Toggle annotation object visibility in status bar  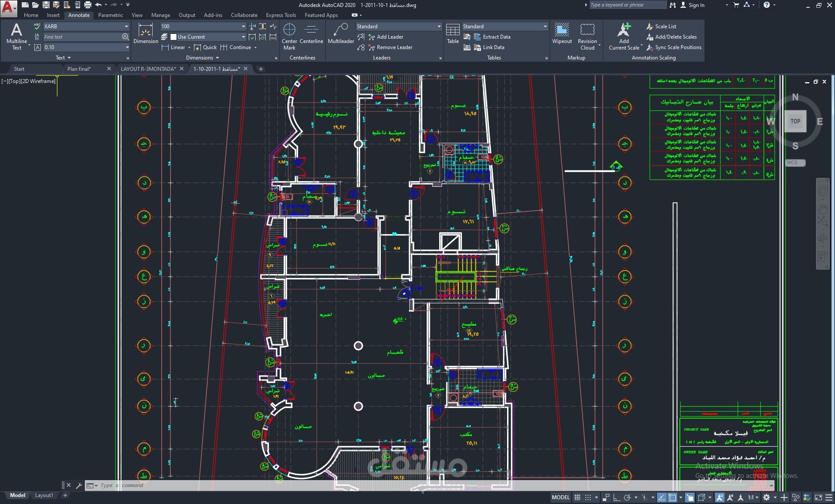719,497
